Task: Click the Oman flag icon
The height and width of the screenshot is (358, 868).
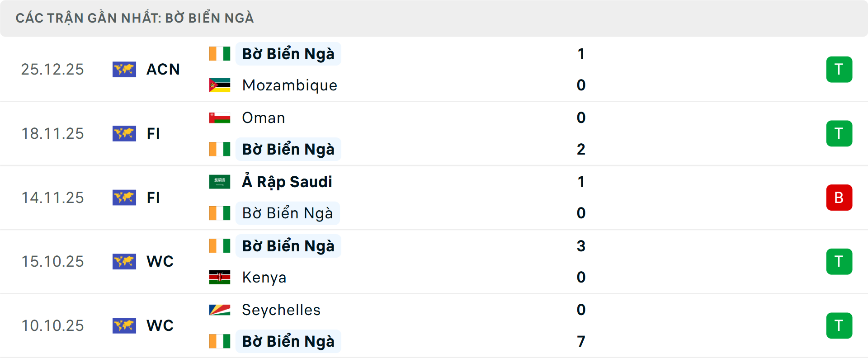Action: click(x=220, y=118)
